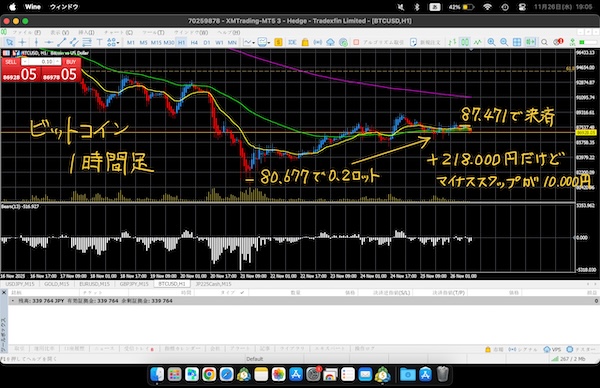Increase lot volume with right arrow
600x388 pixels.
(58, 62)
